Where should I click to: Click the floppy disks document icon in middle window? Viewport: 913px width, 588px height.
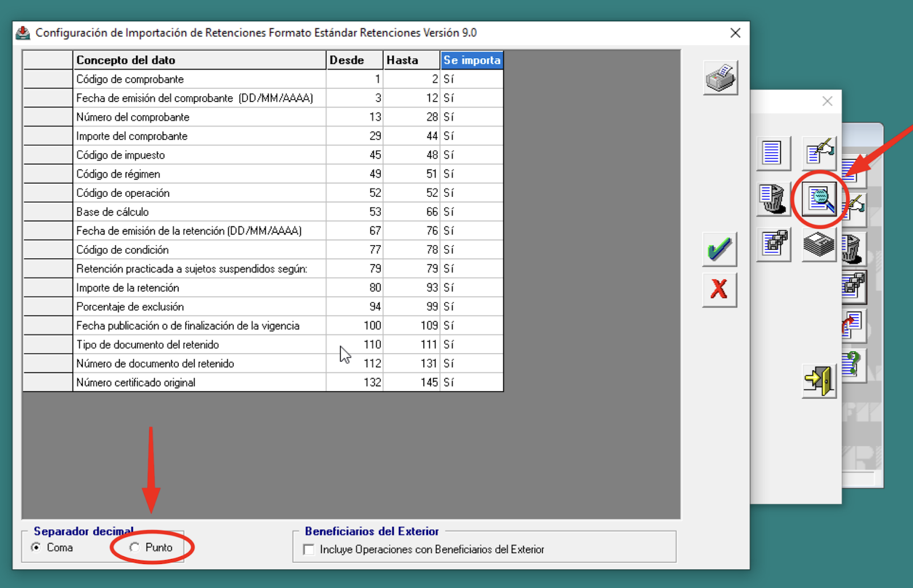[x=773, y=244]
